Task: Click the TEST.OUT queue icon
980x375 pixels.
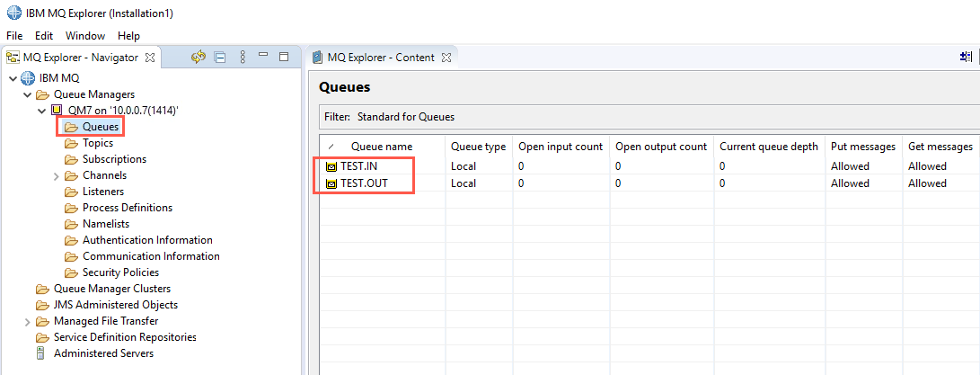Action: point(331,184)
